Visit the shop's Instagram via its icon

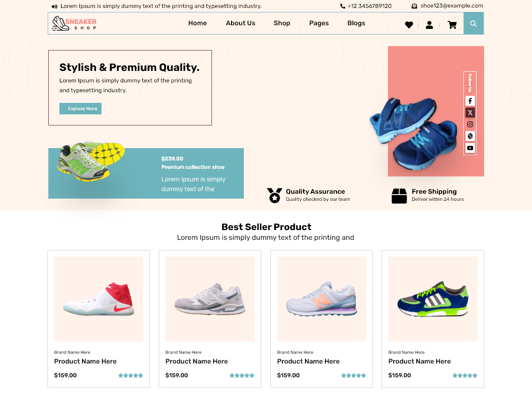tap(470, 124)
